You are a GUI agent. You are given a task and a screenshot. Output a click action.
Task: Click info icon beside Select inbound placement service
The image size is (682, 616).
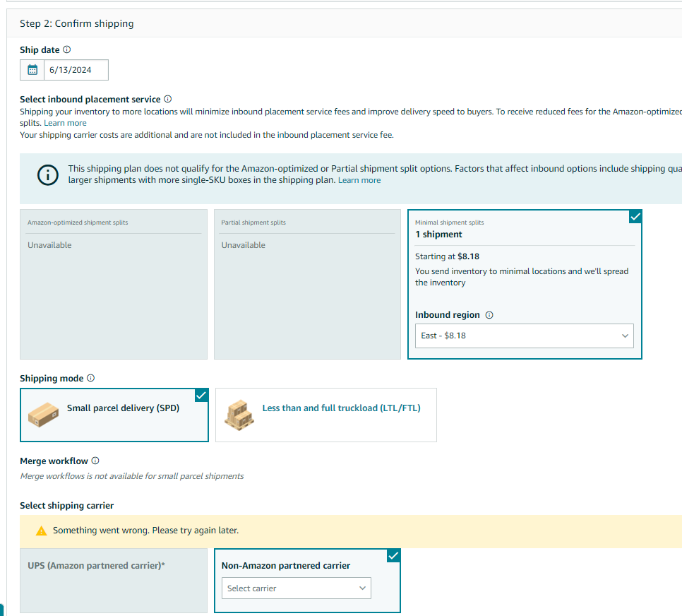pos(168,99)
